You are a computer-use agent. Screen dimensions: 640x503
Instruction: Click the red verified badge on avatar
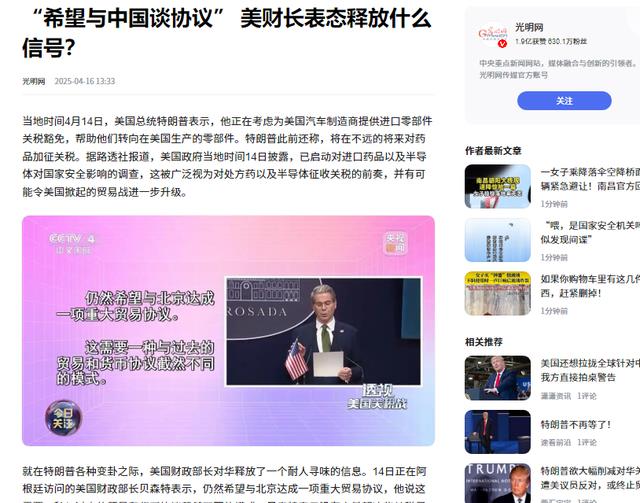[503, 44]
